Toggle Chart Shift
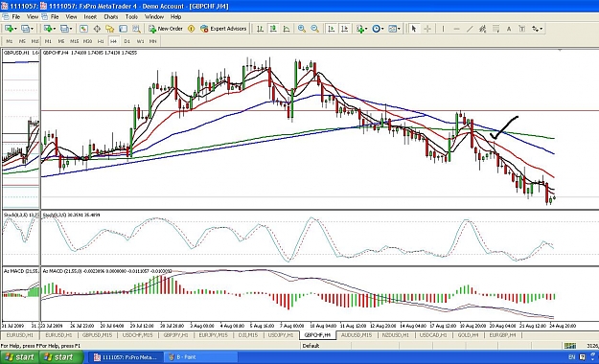599x364 pixels. (x=345, y=29)
